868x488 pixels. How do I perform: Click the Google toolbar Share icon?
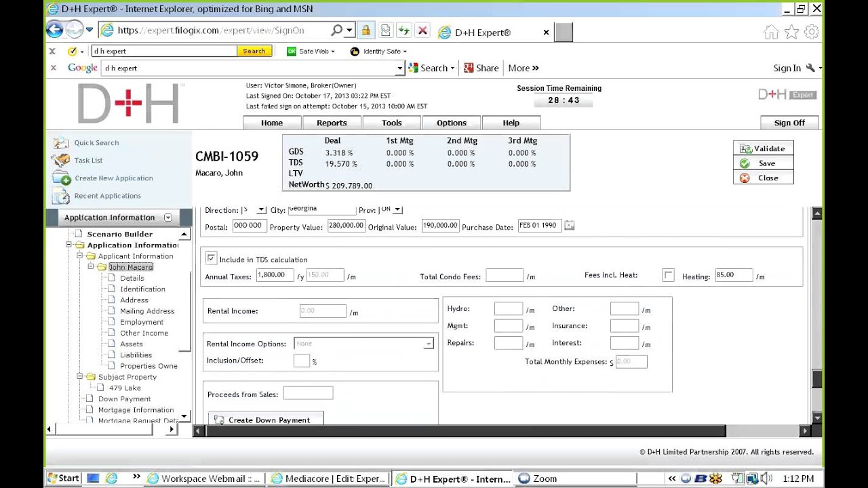pyautogui.click(x=469, y=68)
